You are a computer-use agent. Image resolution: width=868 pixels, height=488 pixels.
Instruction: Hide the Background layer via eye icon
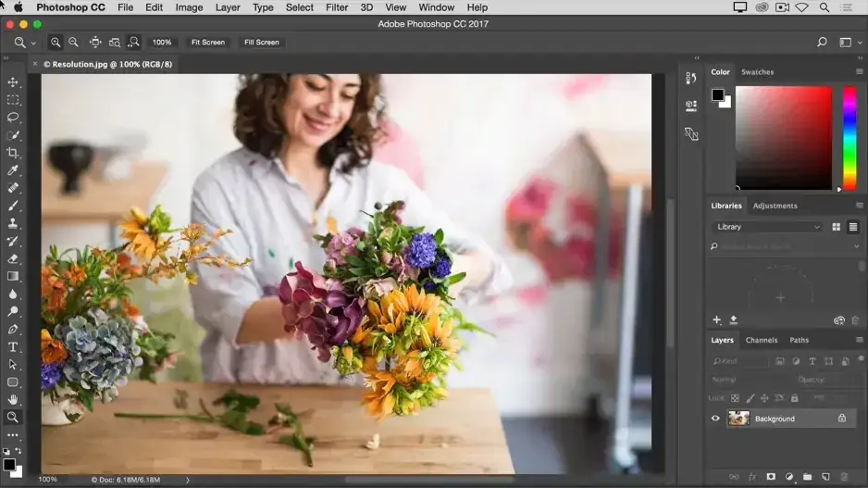pyautogui.click(x=715, y=419)
